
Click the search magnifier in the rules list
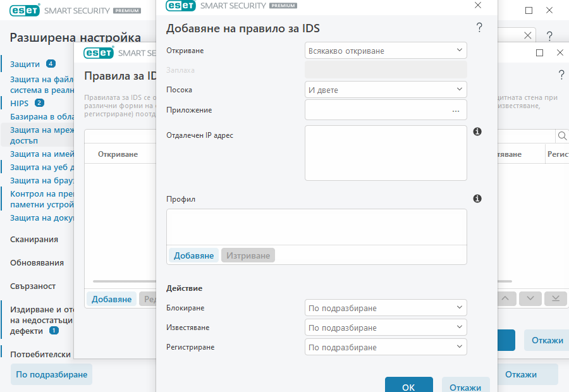[562, 135]
